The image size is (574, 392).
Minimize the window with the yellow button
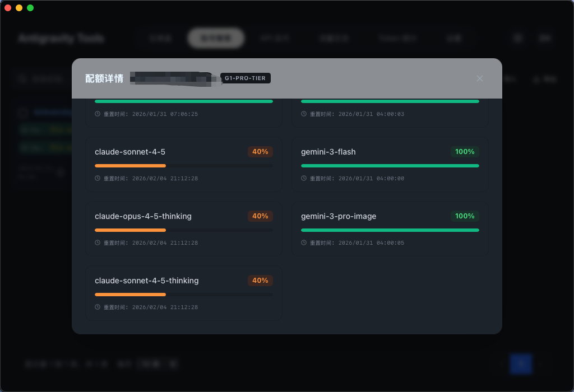[19, 8]
